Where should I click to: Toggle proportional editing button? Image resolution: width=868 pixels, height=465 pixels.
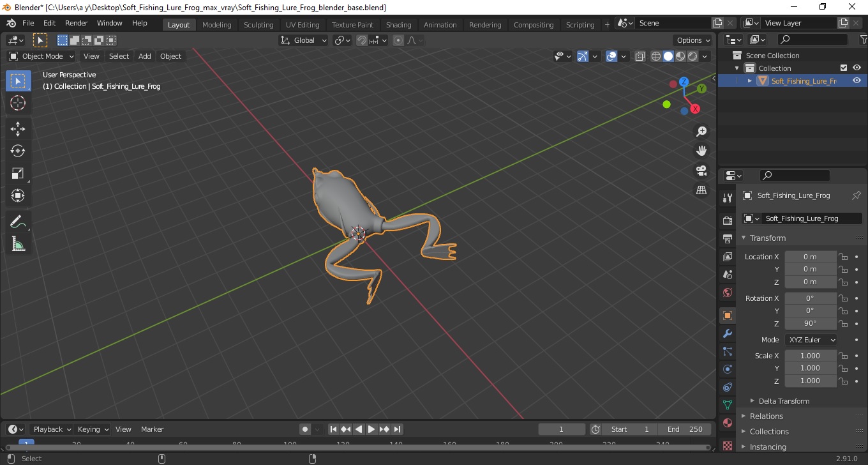point(398,40)
